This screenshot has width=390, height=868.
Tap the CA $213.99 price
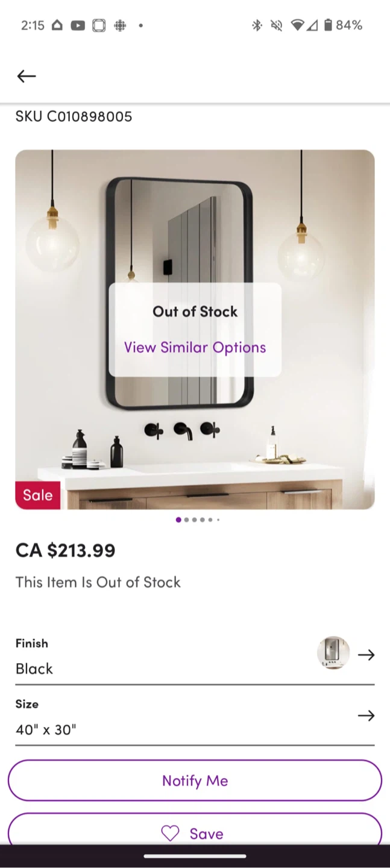click(x=65, y=550)
